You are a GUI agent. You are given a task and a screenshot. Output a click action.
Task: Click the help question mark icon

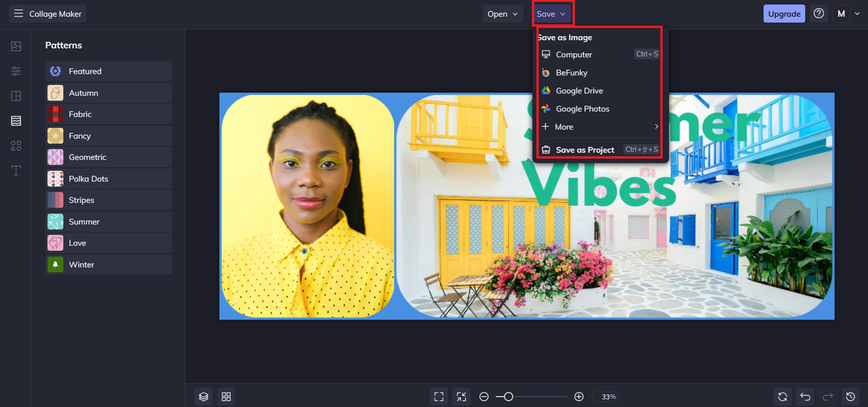point(818,14)
